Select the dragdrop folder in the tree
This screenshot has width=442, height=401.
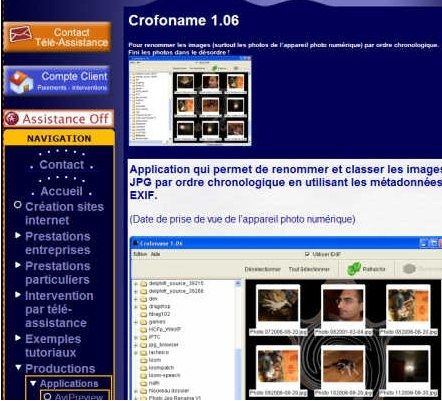click(159, 306)
